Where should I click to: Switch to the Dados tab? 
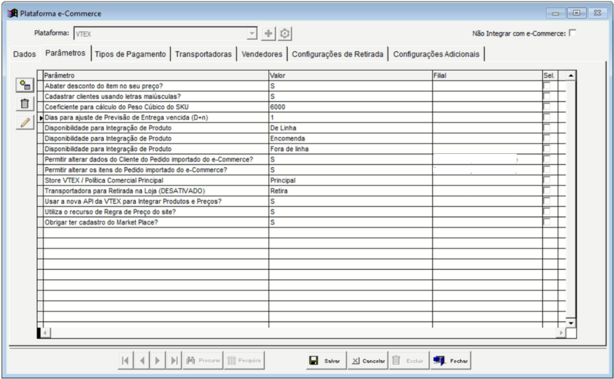tap(24, 54)
